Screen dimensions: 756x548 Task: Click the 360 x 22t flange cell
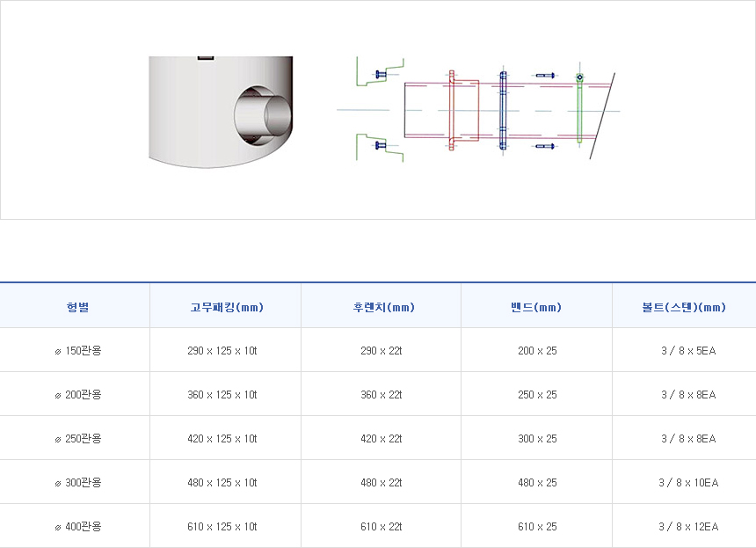(382, 395)
